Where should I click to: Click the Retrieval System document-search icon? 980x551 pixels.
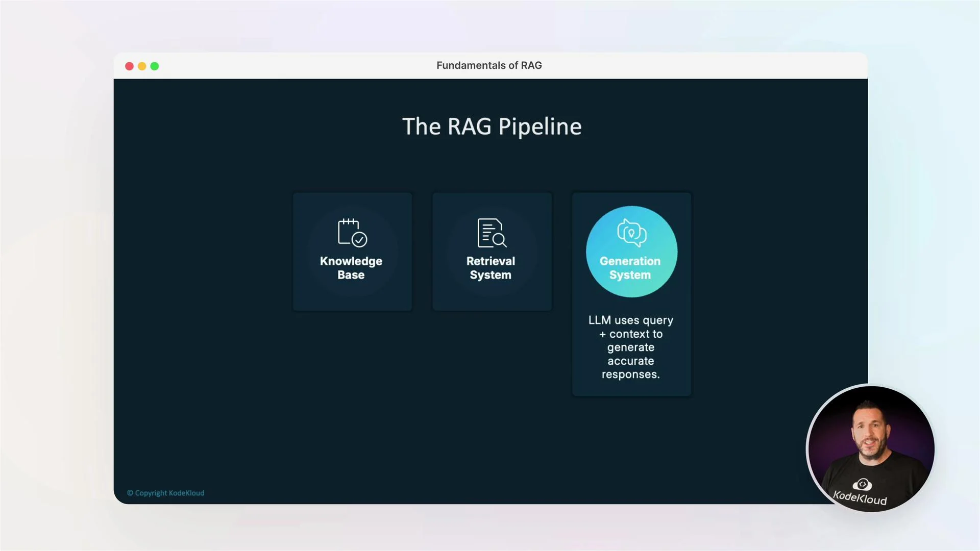[x=492, y=233]
